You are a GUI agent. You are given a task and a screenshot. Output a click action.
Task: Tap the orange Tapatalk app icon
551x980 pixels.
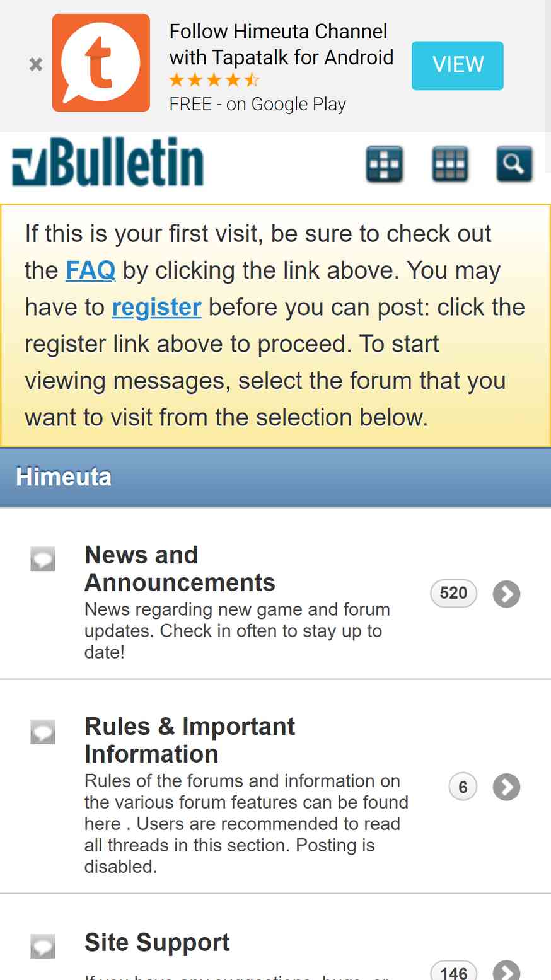[101, 63]
